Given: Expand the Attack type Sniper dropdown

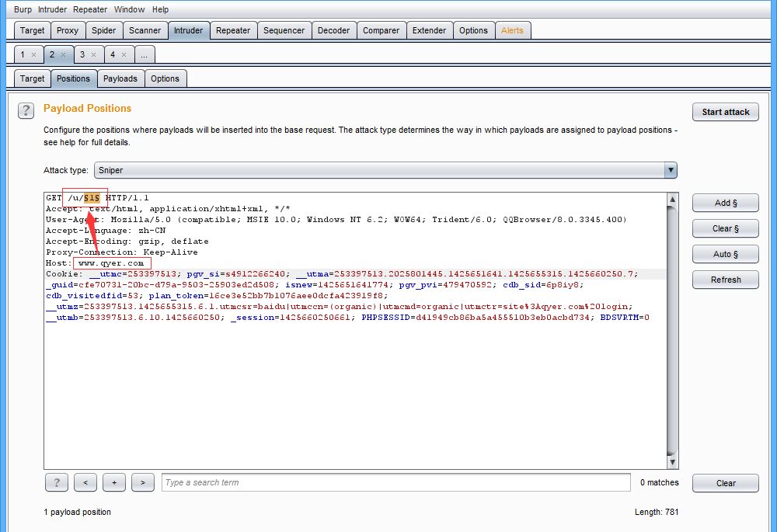Looking at the screenshot, I should [671, 170].
